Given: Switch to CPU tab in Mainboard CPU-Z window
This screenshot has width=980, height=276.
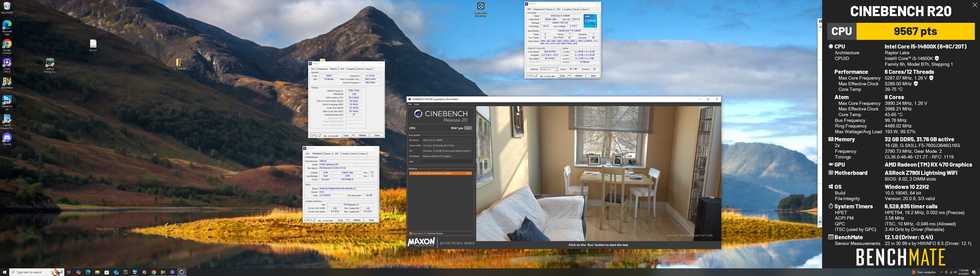Looking at the screenshot, I should point(307,154).
